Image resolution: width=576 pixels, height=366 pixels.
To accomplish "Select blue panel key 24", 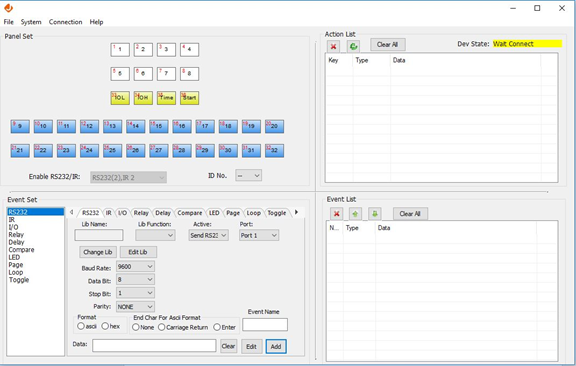I will pos(89,151).
